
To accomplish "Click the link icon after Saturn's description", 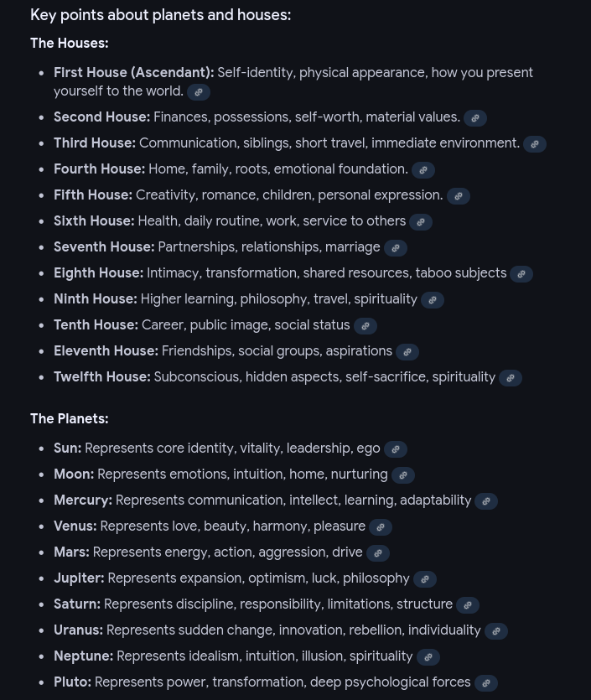I will point(468,605).
